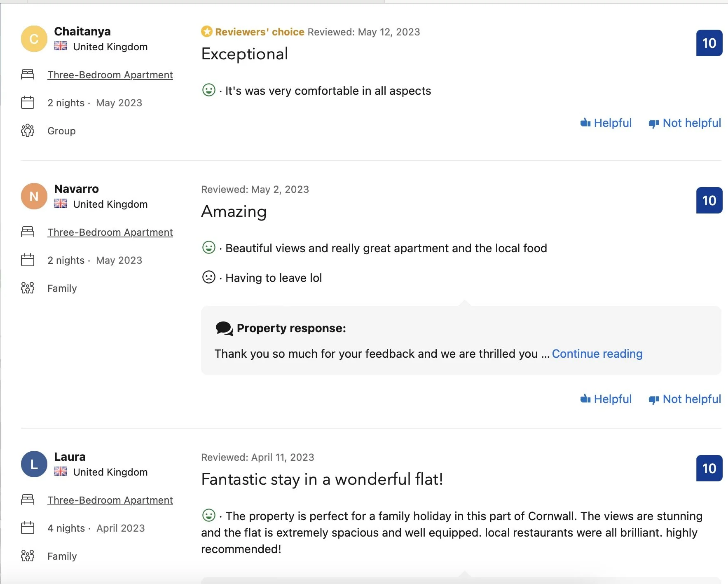Click the sad face icon by "Having to leave"

[209, 277]
